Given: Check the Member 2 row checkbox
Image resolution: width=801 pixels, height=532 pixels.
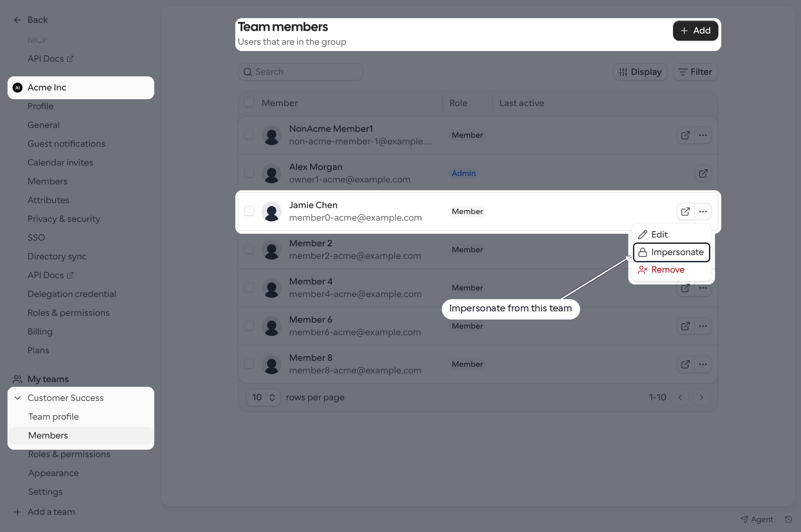Looking at the screenshot, I should (x=249, y=249).
